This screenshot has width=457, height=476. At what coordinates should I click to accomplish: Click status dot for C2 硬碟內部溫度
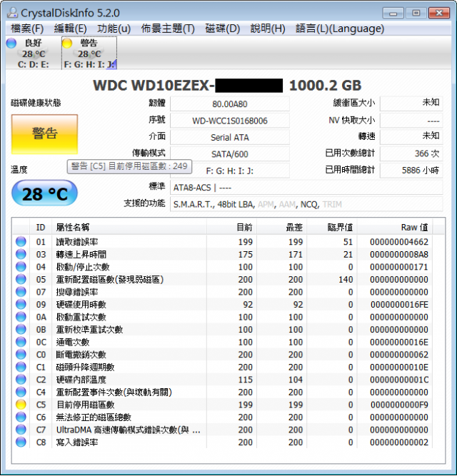point(21,380)
